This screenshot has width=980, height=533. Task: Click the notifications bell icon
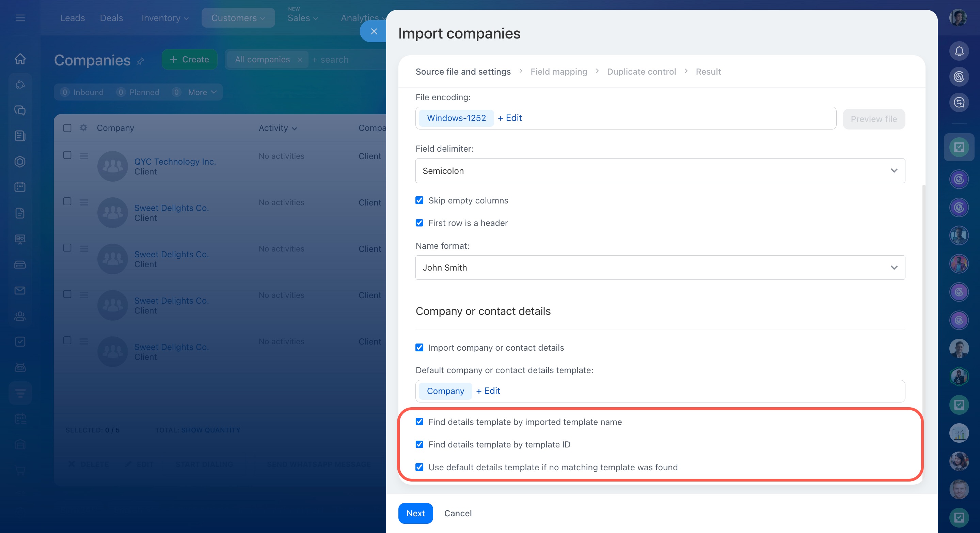[959, 51]
